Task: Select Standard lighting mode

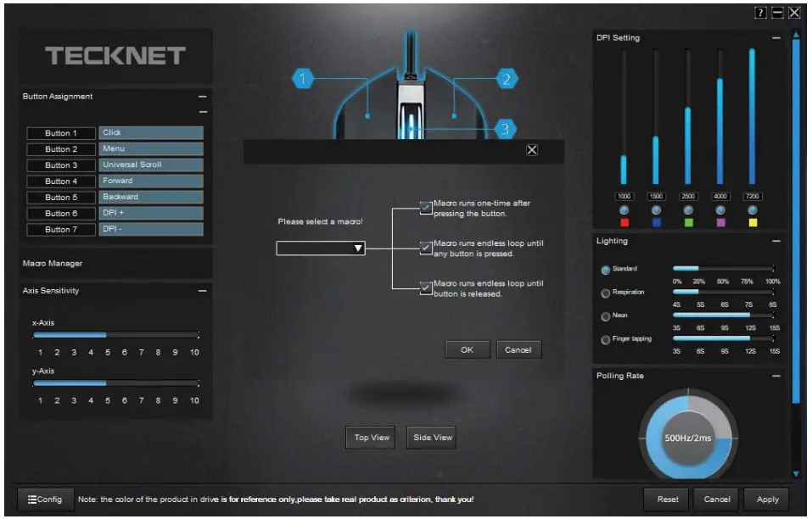Action: (605, 271)
